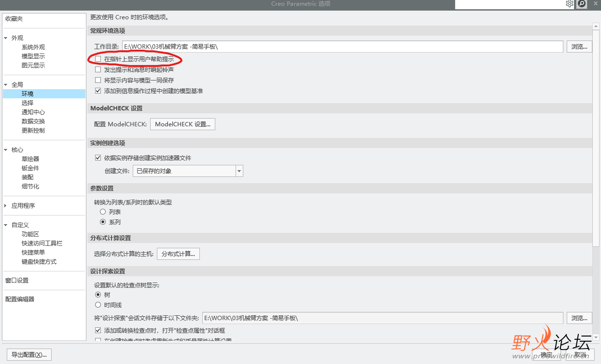Click 浏览 next to 工作目录
This screenshot has height=364, width=601.
coord(579,47)
